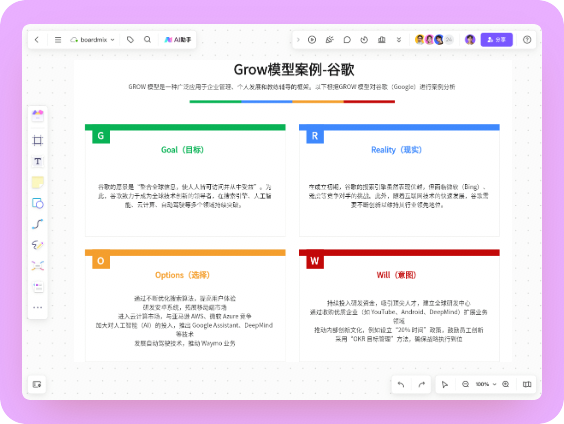Viewport: 564px width, 424px height.
Task: Click the blue R label square
Action: point(315,136)
